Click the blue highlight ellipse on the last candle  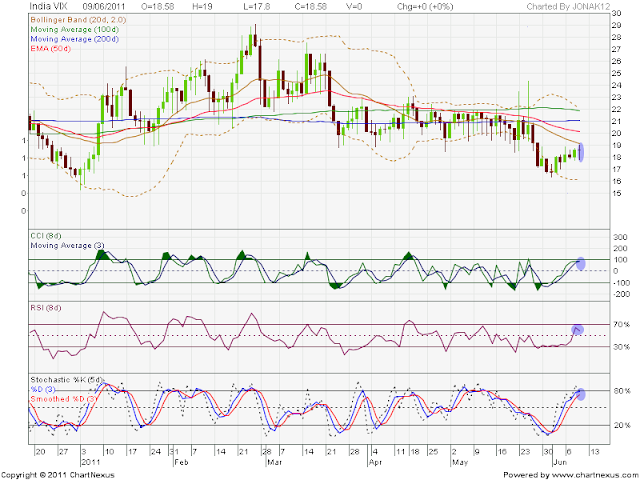pyautogui.click(x=581, y=152)
